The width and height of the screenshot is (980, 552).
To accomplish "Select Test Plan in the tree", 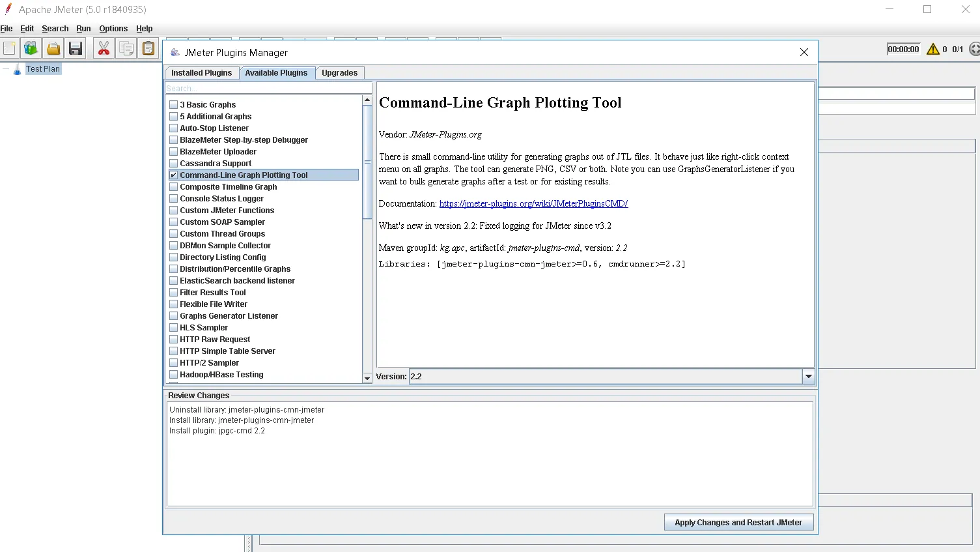I will (43, 69).
